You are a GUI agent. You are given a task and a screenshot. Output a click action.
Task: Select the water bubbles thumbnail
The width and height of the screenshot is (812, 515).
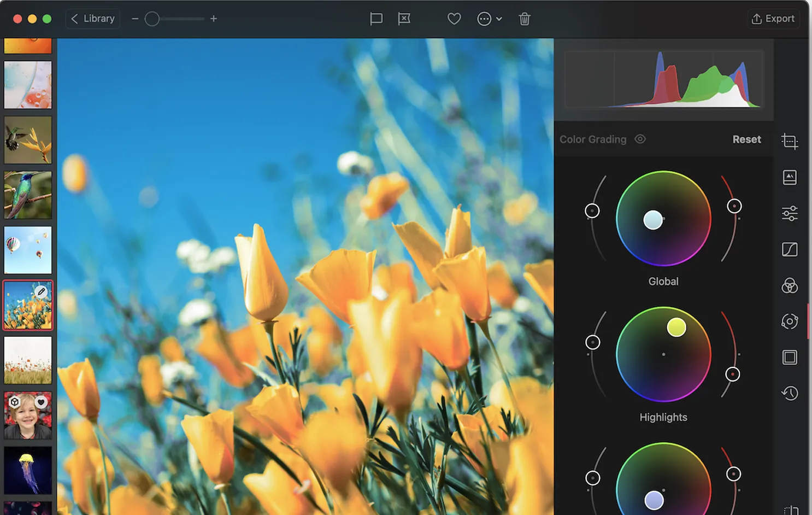(x=28, y=85)
